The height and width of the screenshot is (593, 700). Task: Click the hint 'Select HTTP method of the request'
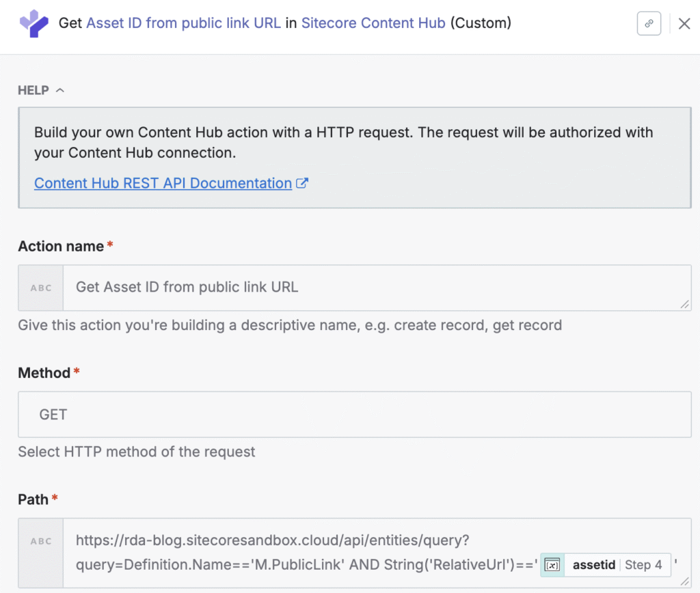coord(137,452)
